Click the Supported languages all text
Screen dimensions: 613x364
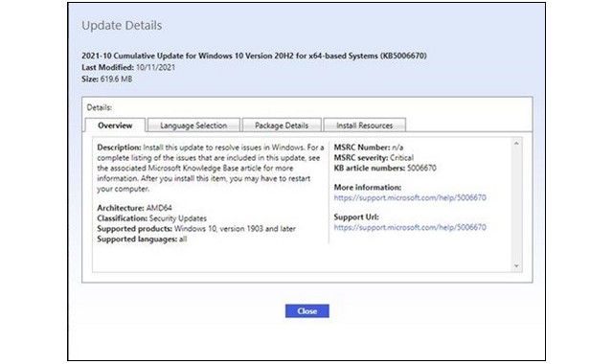pos(142,239)
